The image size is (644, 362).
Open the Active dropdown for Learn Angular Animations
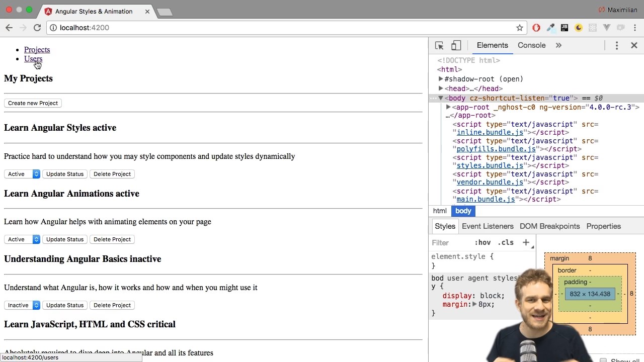(x=22, y=239)
